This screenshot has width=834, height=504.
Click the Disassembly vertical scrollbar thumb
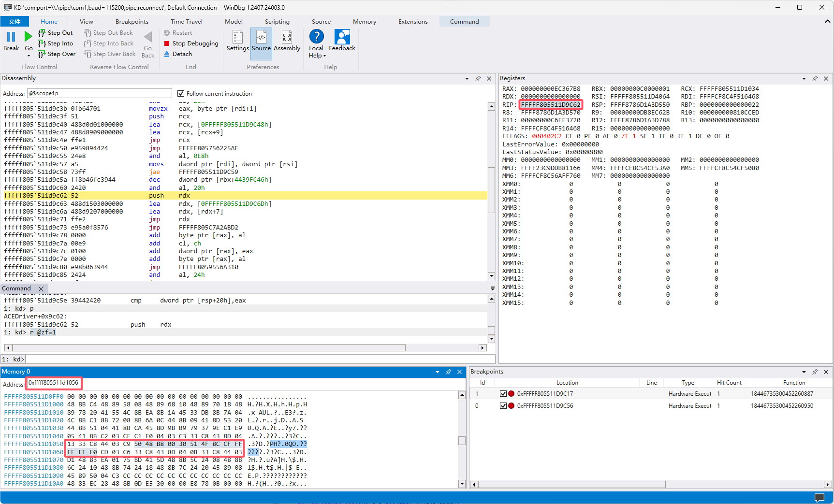pos(491,189)
